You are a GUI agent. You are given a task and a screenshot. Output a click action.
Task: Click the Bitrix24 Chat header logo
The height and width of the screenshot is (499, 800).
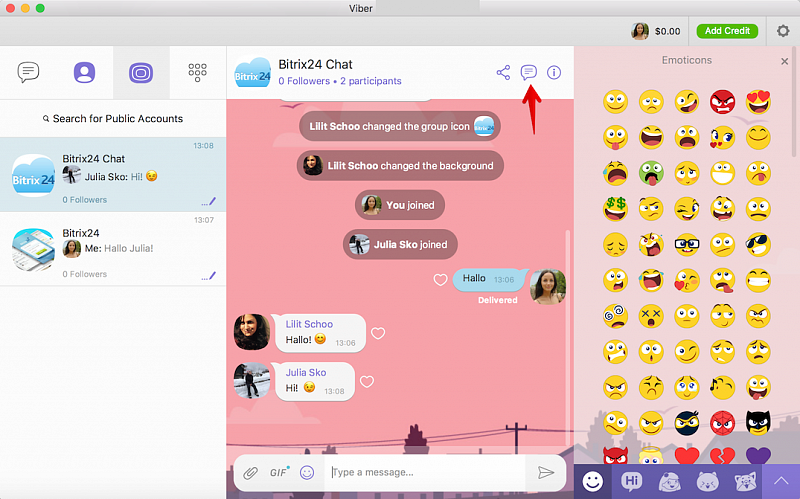click(253, 72)
